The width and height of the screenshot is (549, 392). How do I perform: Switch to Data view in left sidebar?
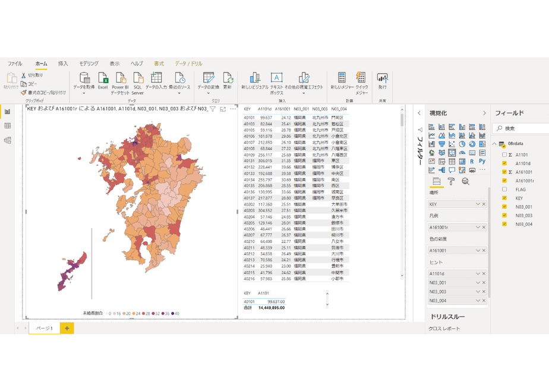pyautogui.click(x=7, y=126)
